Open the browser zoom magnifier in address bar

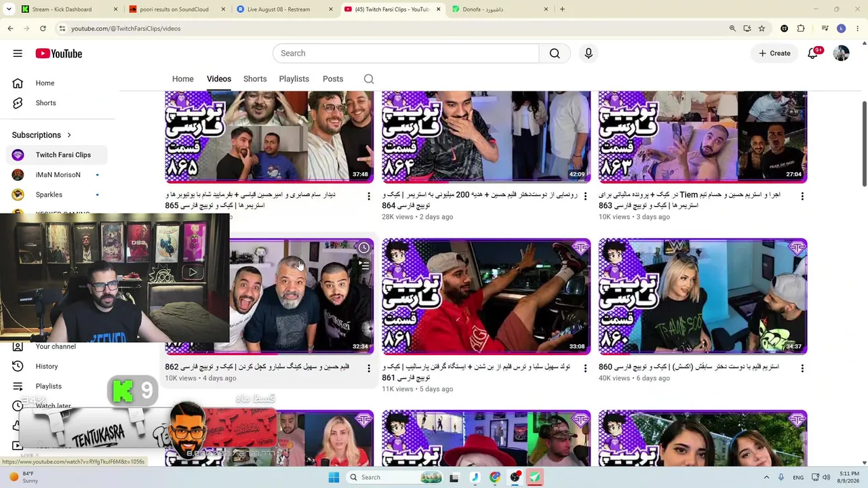732,28
